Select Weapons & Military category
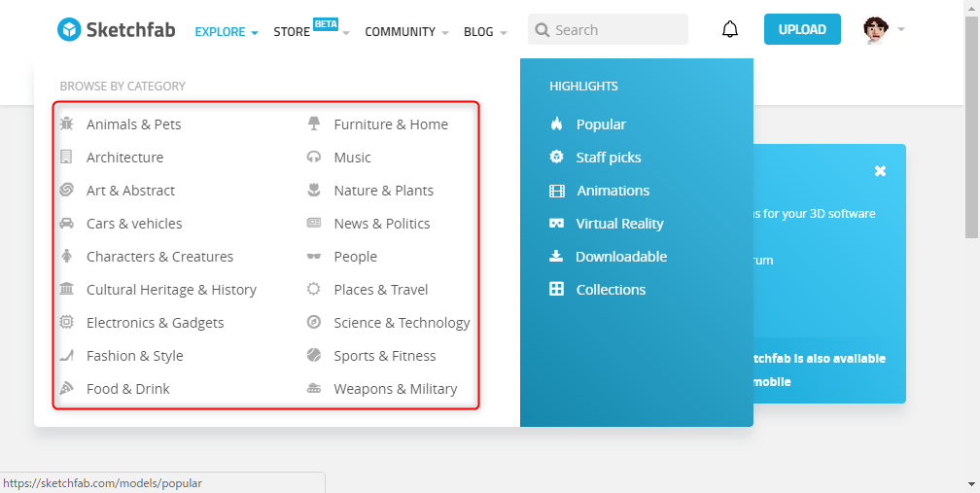This screenshot has width=980, height=493. pyautogui.click(x=396, y=389)
